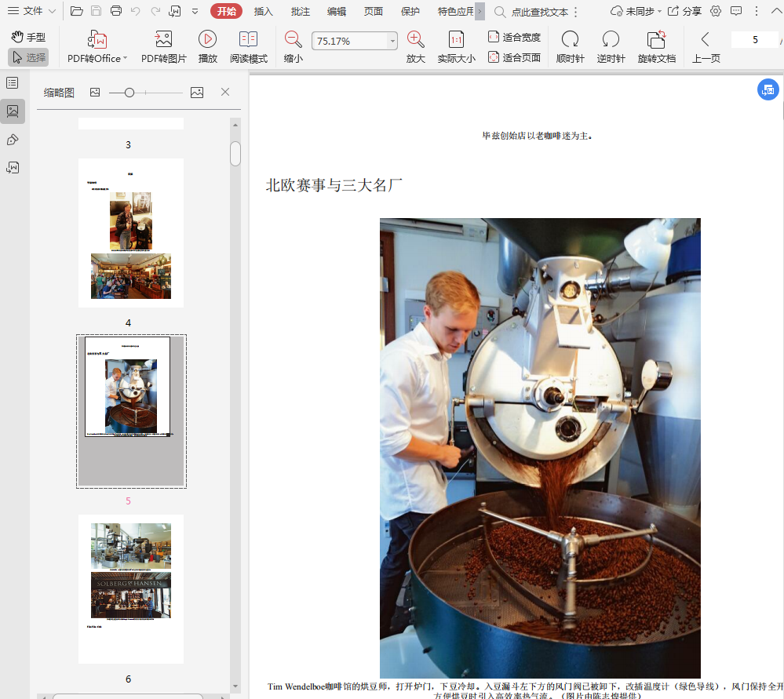This screenshot has height=699, width=784.
Task: Click the 分享 share button
Action: coord(684,11)
